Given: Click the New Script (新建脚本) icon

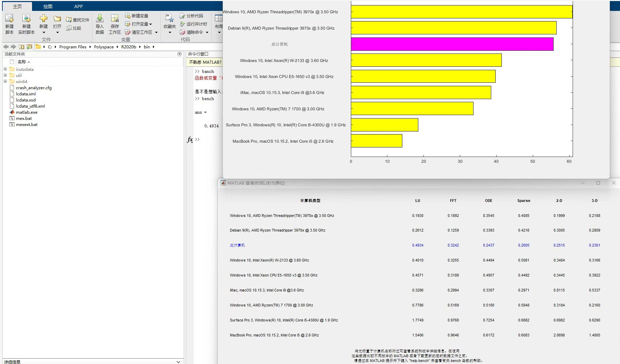Looking at the screenshot, I should point(10,19).
